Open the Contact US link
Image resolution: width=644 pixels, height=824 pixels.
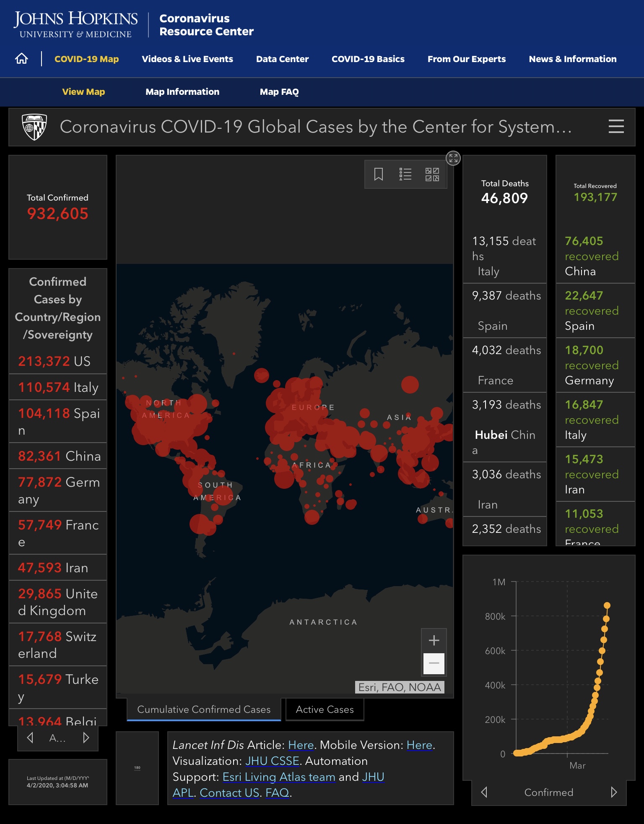pos(229,793)
